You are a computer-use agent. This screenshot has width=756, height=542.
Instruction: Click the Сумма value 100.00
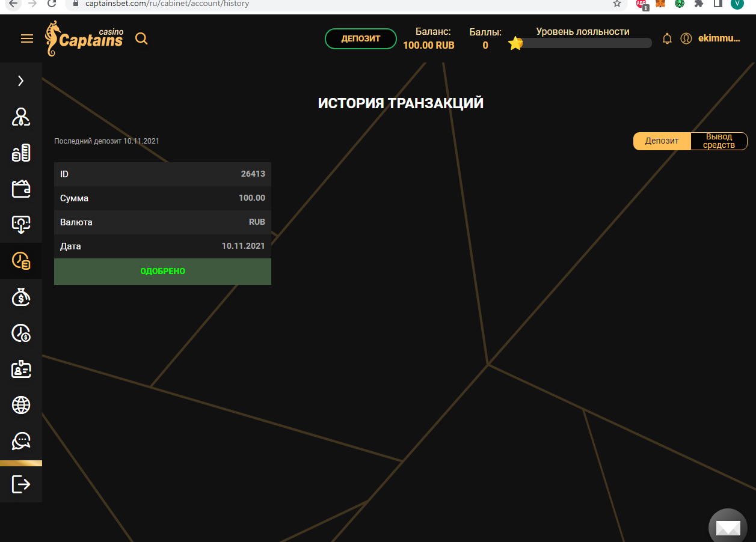tap(252, 198)
